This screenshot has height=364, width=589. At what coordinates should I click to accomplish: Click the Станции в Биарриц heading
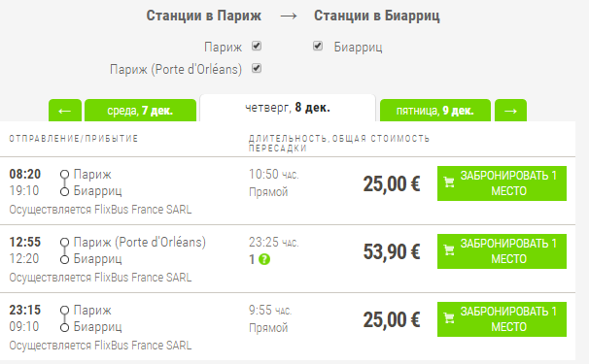point(377,16)
